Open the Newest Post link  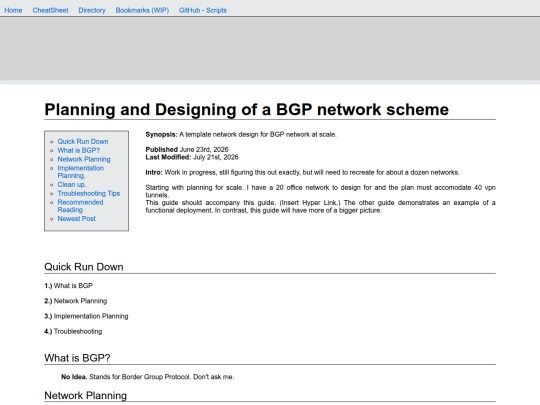(76, 219)
